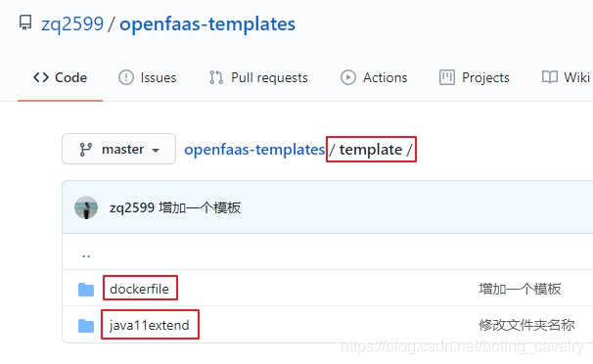Click the dockerfile folder icon
593x364 pixels.
(86, 290)
